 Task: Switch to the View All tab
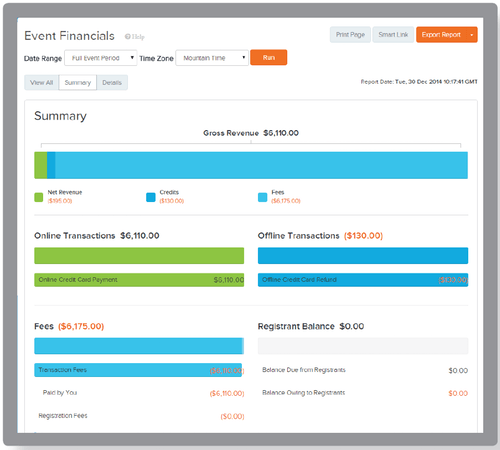pyautogui.click(x=42, y=83)
